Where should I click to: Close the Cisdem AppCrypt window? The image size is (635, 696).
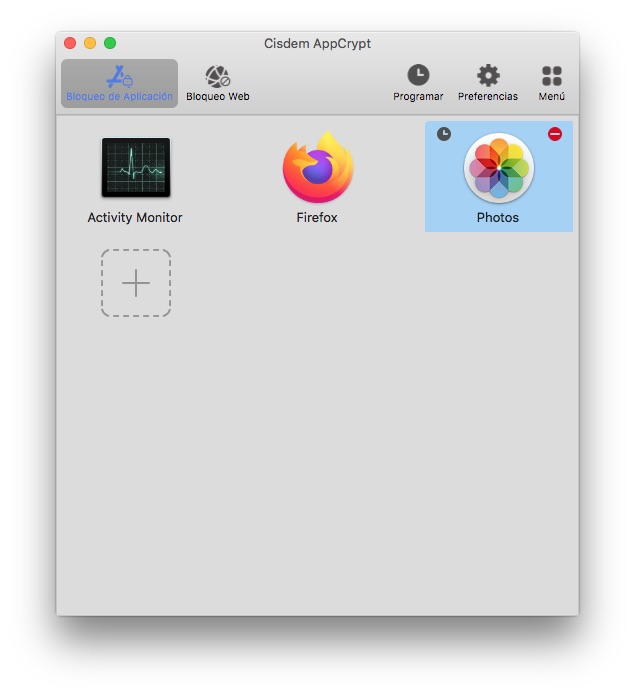click(70, 43)
